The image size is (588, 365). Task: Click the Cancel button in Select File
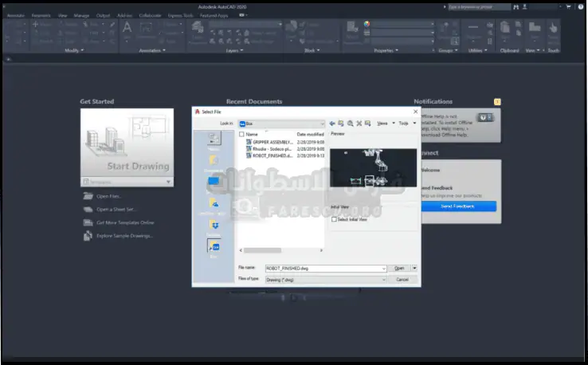402,280
